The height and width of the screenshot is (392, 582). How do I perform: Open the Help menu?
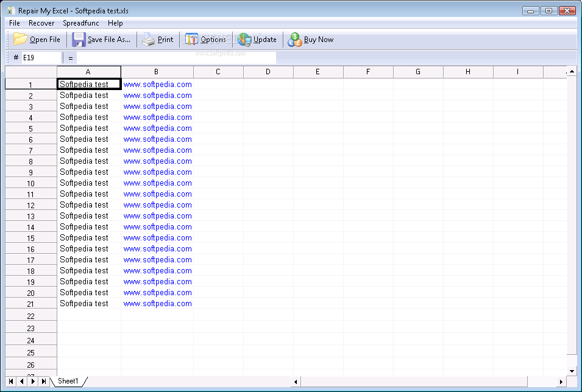pos(115,23)
